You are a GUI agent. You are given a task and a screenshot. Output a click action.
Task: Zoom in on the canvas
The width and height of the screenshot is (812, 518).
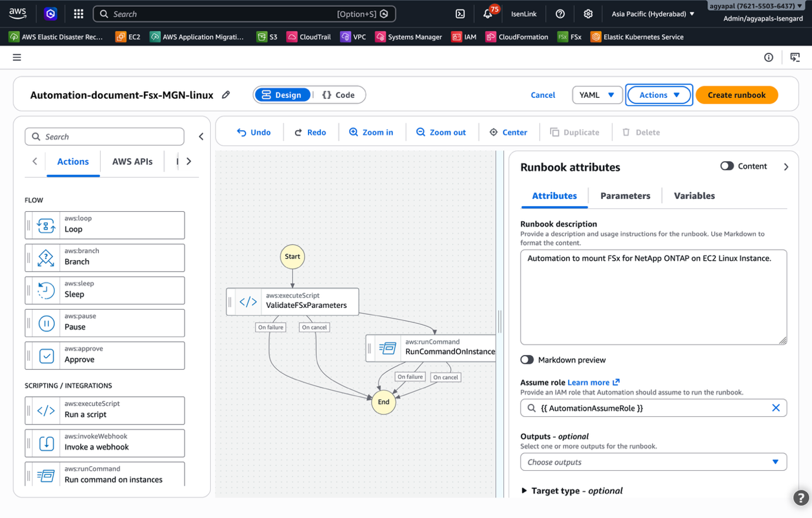(371, 132)
